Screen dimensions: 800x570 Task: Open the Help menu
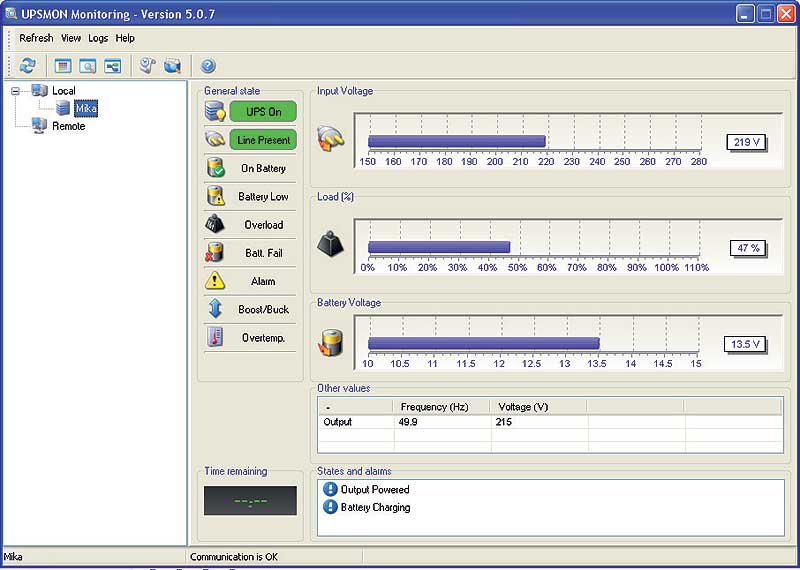pos(125,38)
